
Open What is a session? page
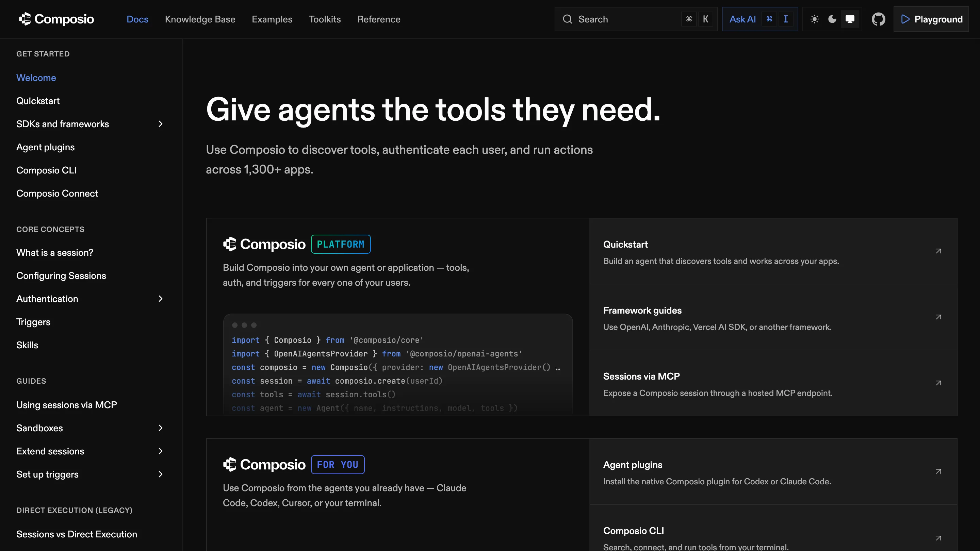pos(55,252)
